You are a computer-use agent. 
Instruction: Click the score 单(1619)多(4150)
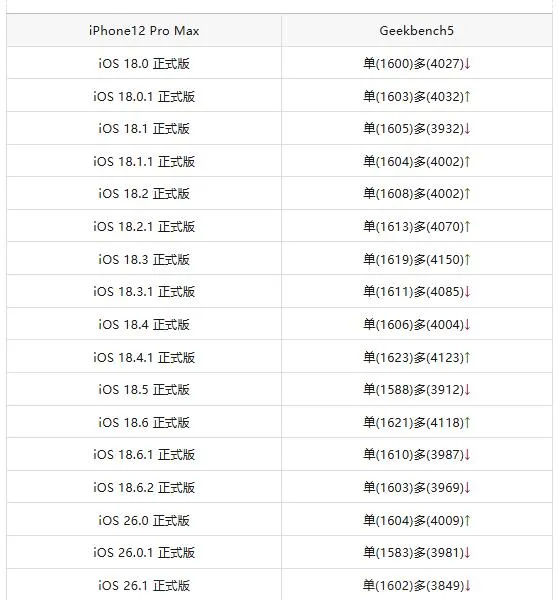pyautogui.click(x=413, y=259)
